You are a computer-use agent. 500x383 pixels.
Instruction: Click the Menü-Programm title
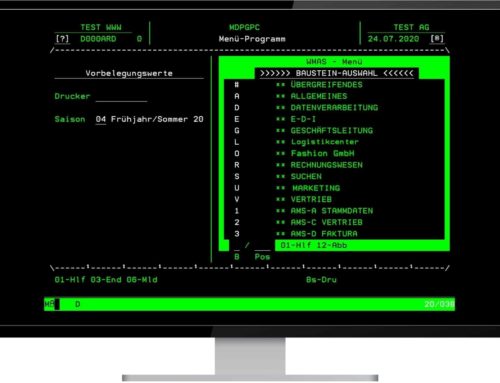coord(252,39)
